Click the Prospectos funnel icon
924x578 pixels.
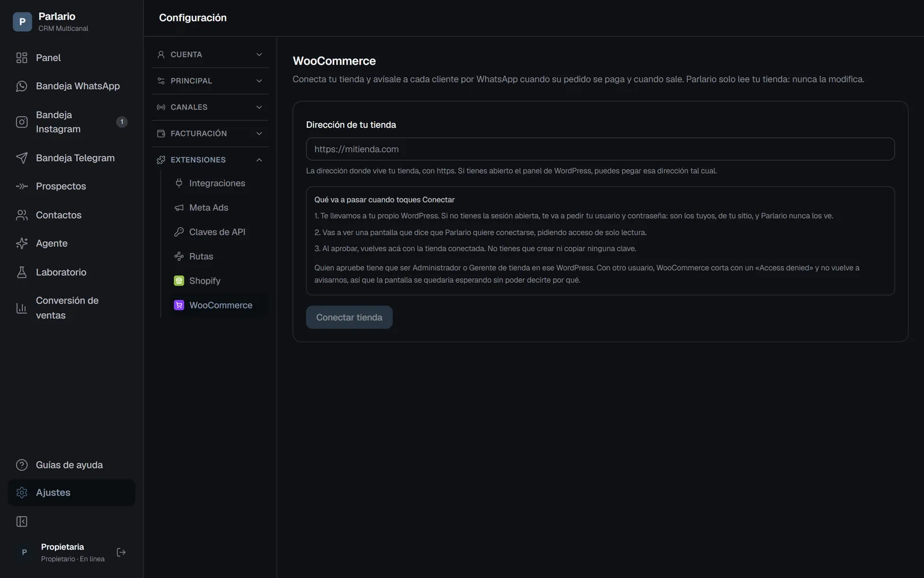pos(22,186)
